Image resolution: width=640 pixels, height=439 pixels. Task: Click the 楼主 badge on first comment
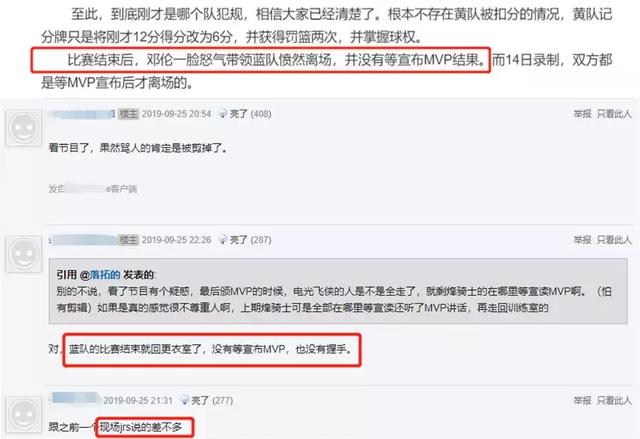click(x=129, y=114)
